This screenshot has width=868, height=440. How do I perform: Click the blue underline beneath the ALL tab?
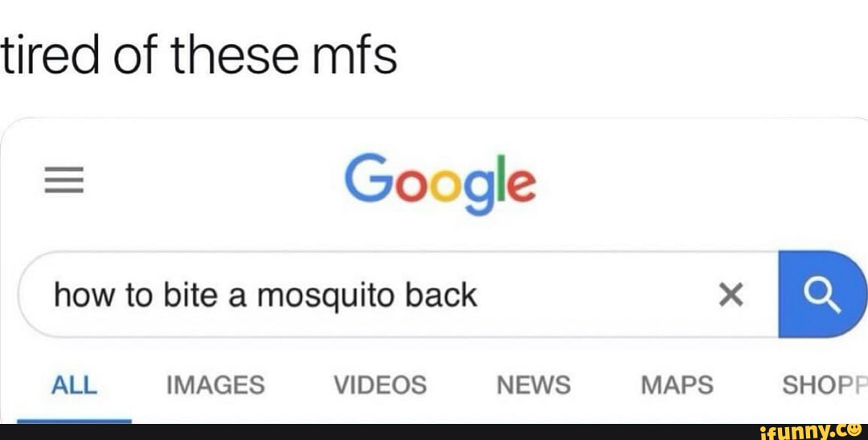tap(74, 421)
